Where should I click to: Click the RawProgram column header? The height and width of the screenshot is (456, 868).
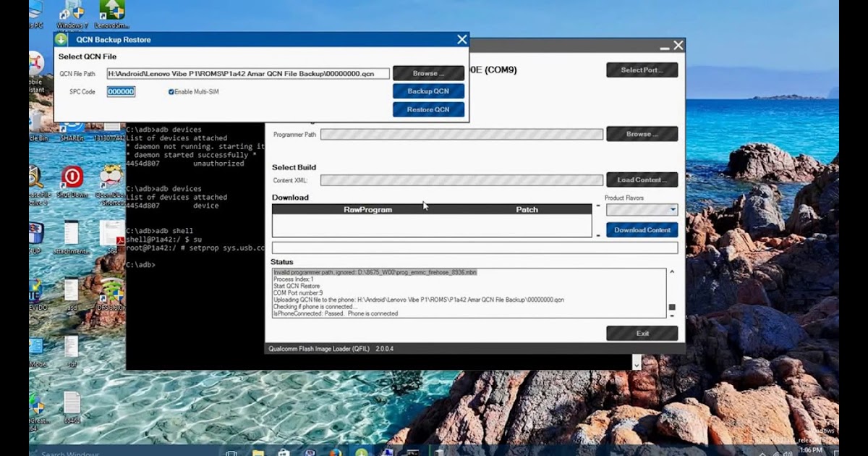coord(367,209)
